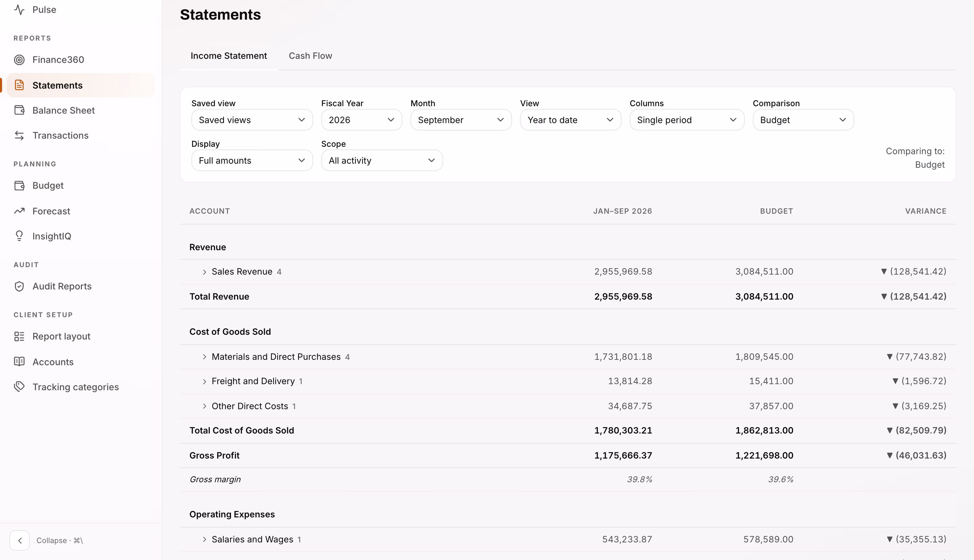Image resolution: width=974 pixels, height=560 pixels.
Task: Open the Tracking categories setup page
Action: [81, 387]
